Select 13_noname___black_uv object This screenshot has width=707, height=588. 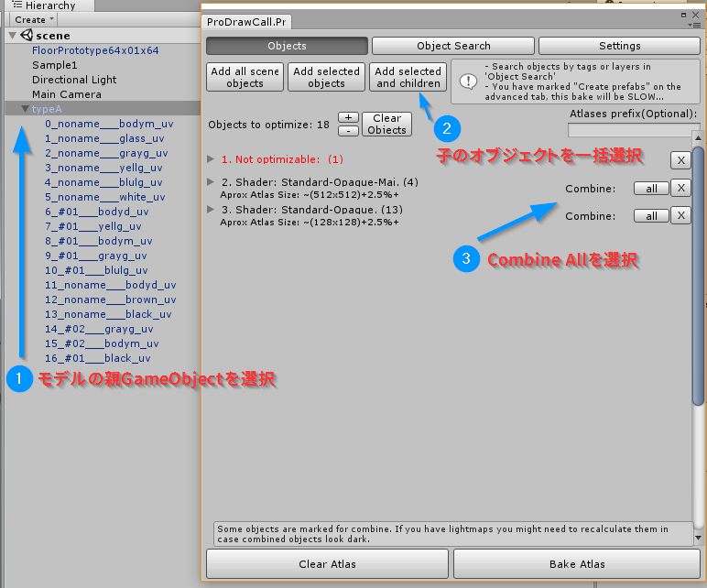108,314
